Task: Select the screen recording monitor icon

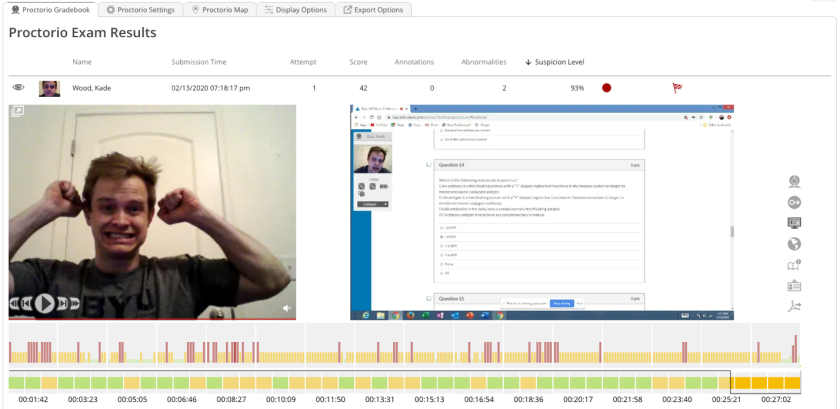Action: [794, 222]
